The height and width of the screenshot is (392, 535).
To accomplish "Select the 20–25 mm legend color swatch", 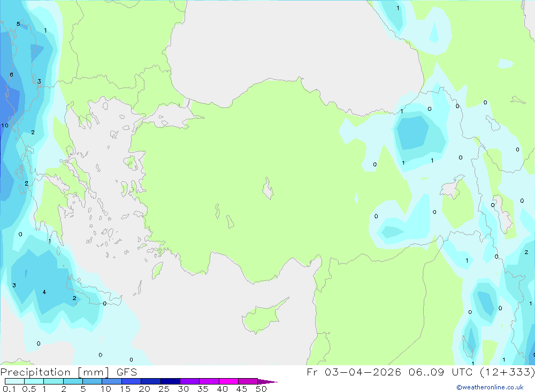I will (151, 381).
